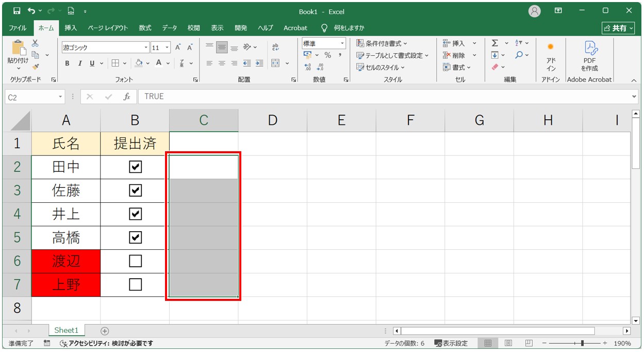Click the Decrease Indent icon
Screen dimensions: 644x352
[247, 63]
